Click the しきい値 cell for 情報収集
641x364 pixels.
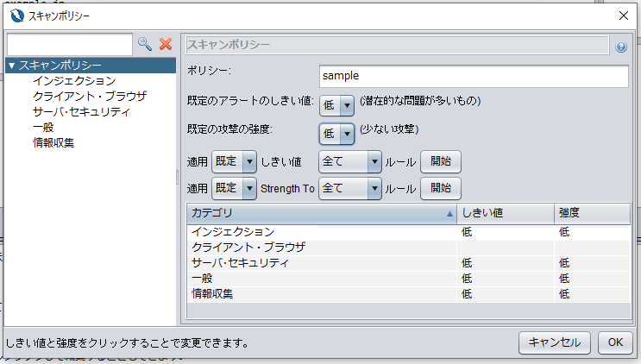(x=506, y=294)
